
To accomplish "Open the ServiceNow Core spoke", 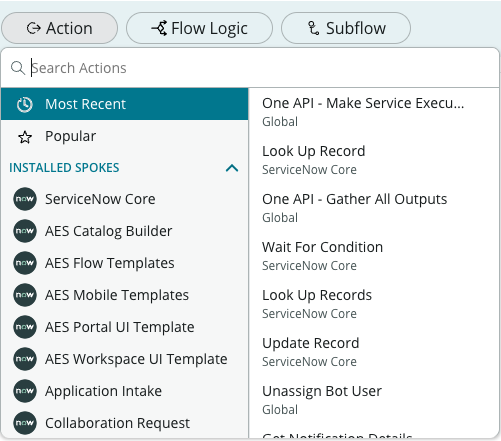I will pos(124,199).
